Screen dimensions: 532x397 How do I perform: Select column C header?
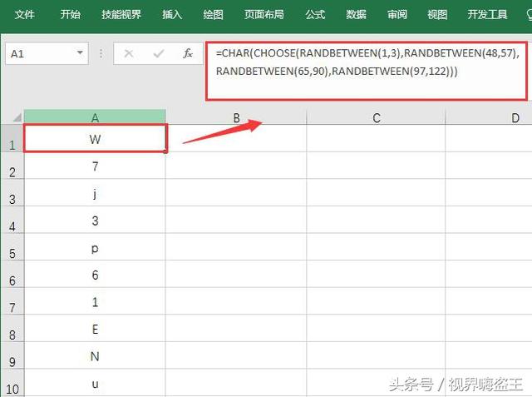376,117
